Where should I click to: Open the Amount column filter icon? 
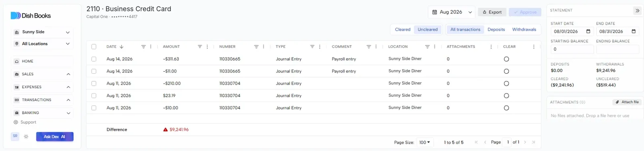200,47
